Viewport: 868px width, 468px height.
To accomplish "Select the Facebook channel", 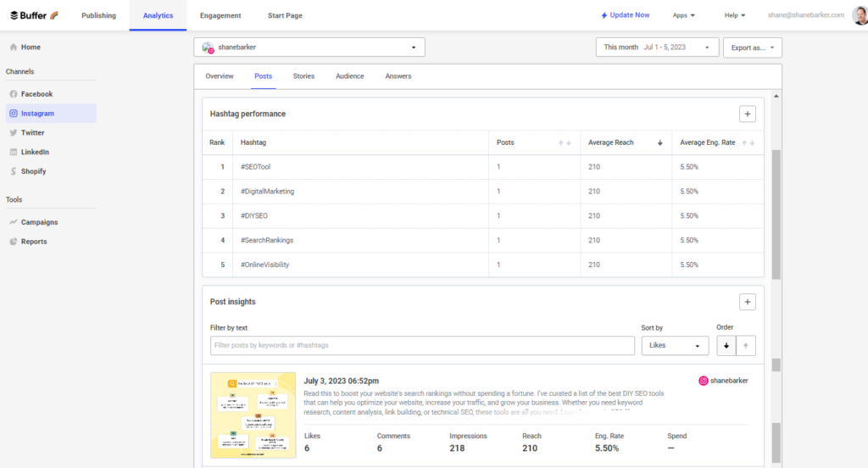I will coord(31,94).
